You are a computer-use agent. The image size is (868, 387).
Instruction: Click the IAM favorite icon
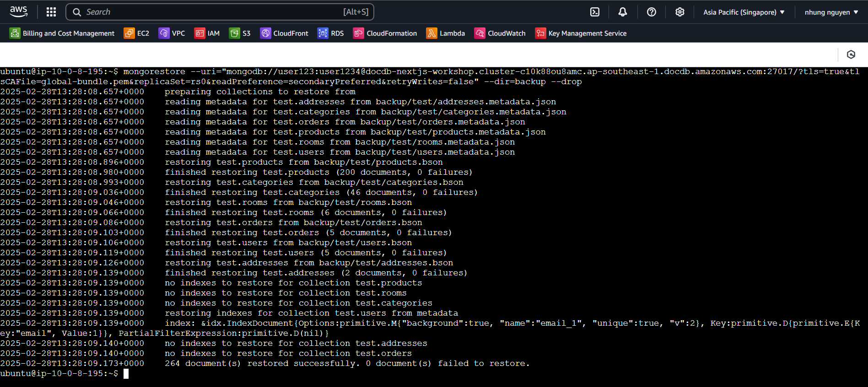pos(199,33)
